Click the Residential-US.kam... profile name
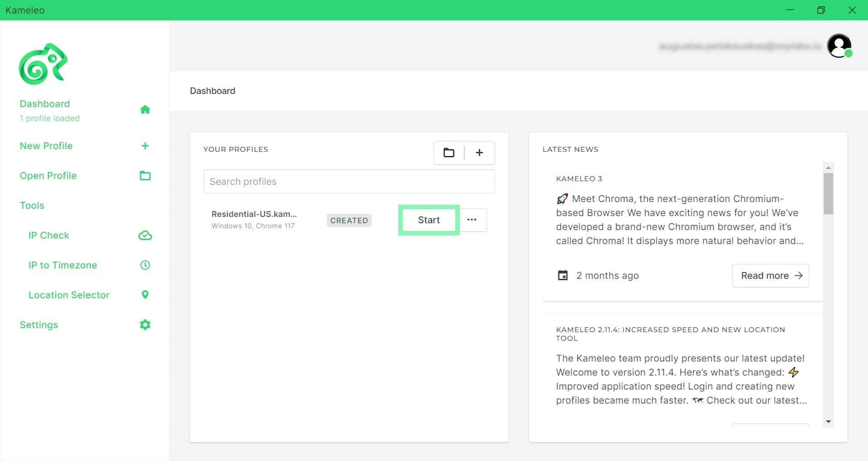 [x=254, y=214]
